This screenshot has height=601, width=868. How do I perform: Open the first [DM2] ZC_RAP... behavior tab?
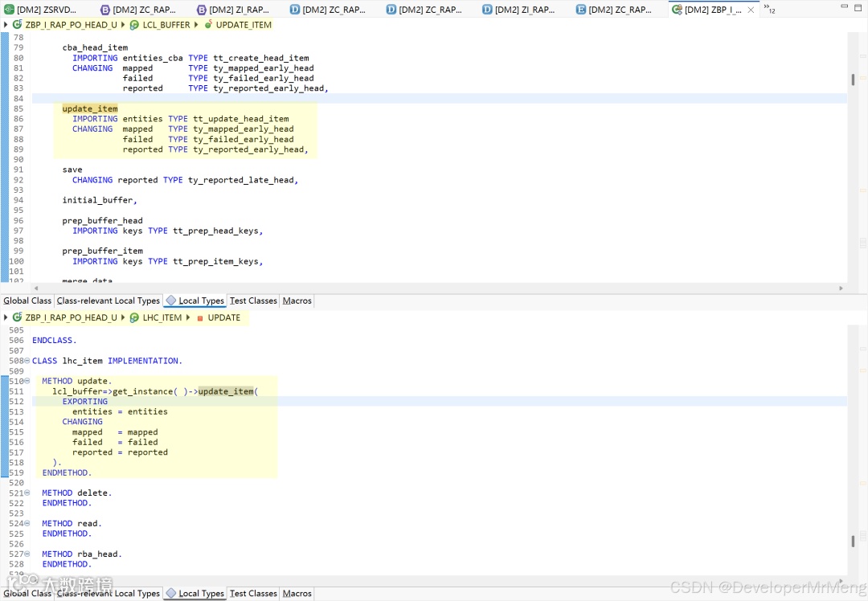138,10
